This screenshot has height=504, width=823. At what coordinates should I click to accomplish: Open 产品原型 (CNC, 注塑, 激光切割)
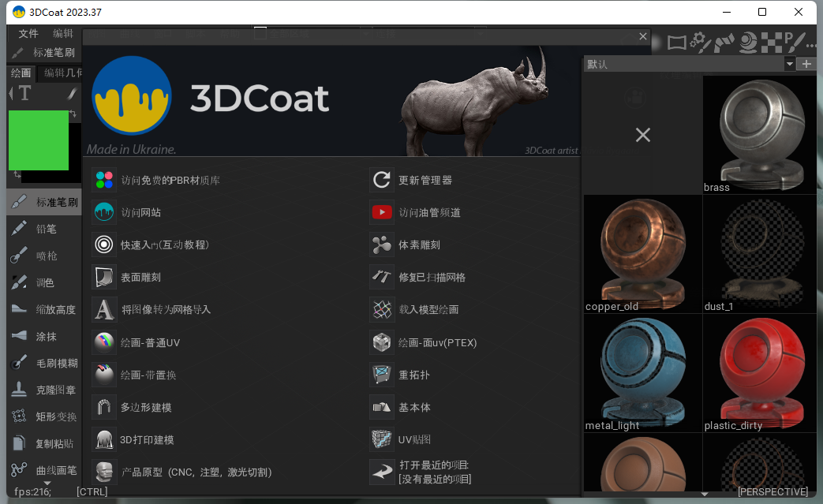click(182, 472)
